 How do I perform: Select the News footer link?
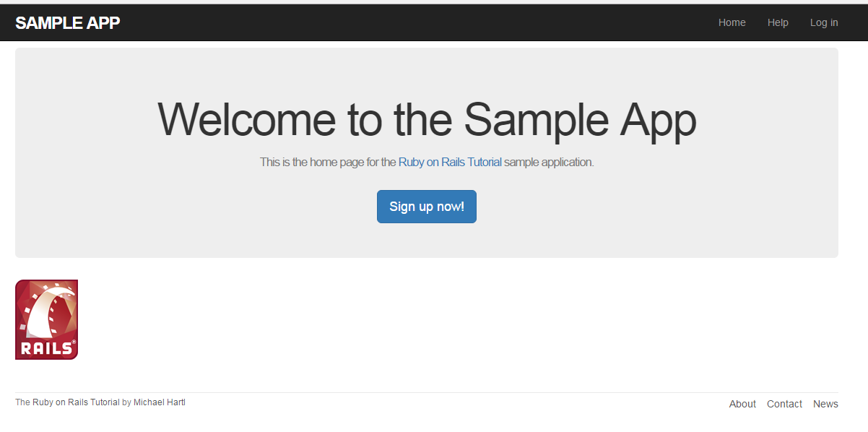pos(825,405)
